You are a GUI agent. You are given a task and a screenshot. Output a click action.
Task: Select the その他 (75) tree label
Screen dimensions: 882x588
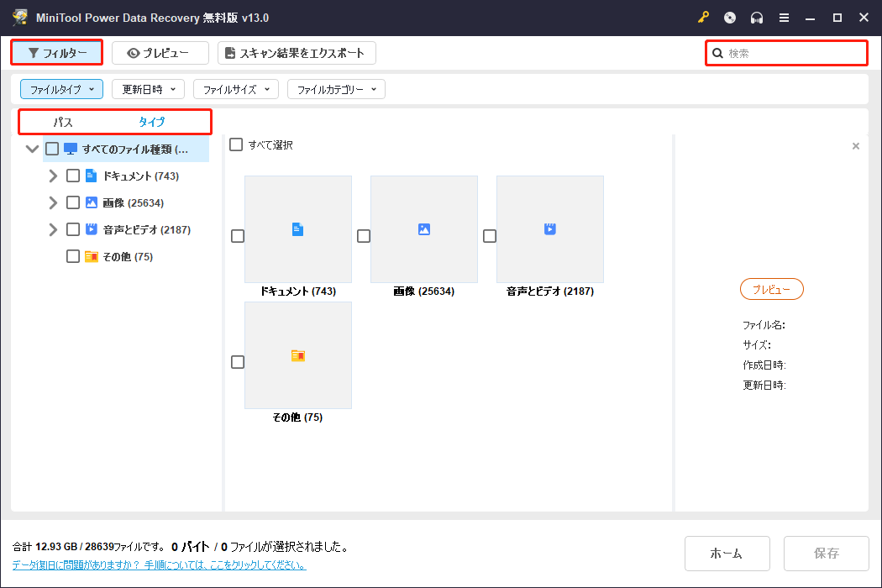click(x=128, y=256)
